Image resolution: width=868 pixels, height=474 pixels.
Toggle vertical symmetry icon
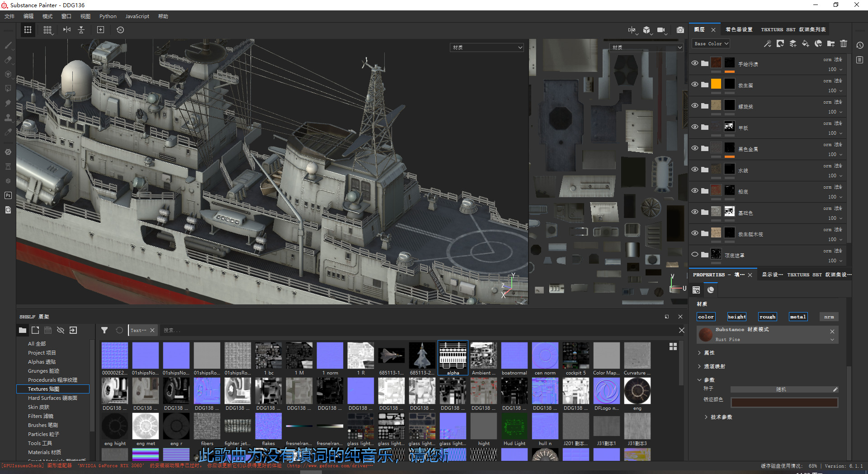tap(81, 30)
